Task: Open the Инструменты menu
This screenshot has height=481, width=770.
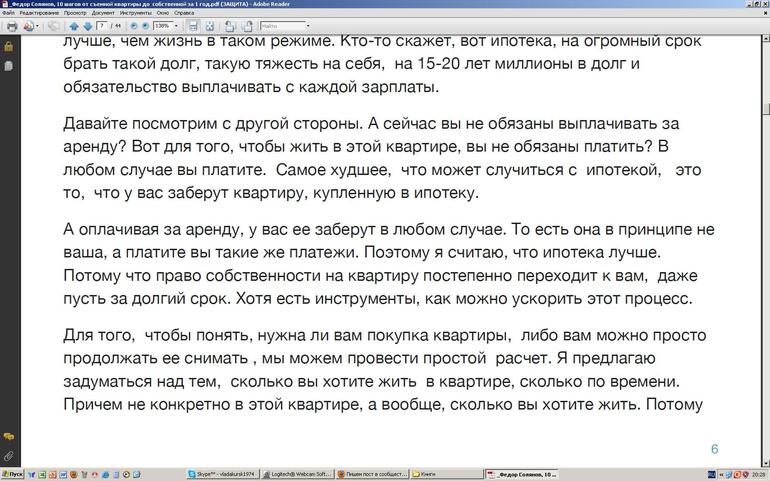Action: pos(135,13)
